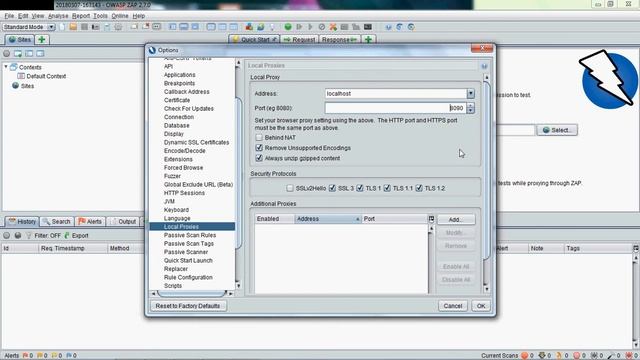The image size is (640, 360).
Task: Click the ZAP lightning bolt logo
Action: coord(608,80)
